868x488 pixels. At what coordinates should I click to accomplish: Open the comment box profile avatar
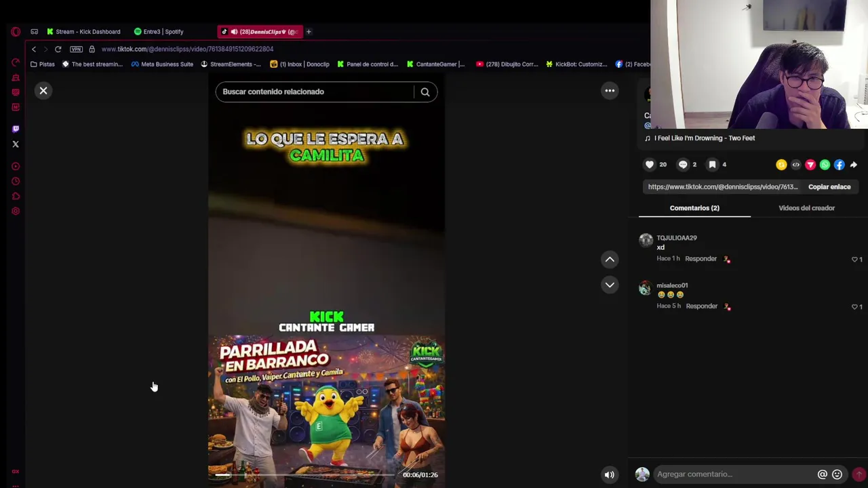point(642,474)
